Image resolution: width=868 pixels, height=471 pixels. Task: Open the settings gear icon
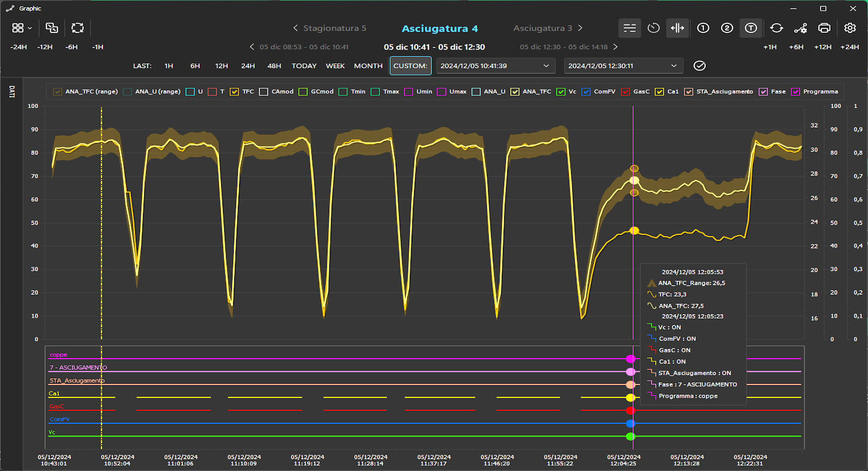(x=850, y=28)
